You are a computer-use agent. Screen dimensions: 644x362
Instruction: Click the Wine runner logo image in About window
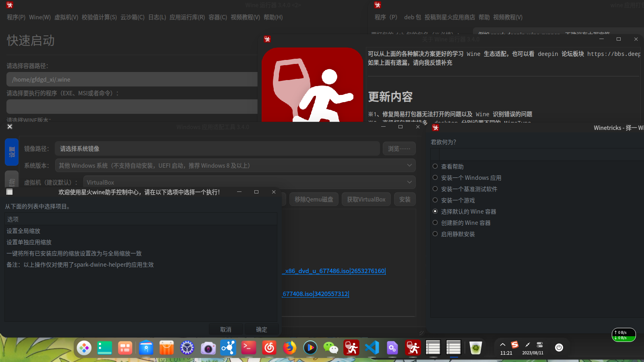pyautogui.click(x=312, y=85)
